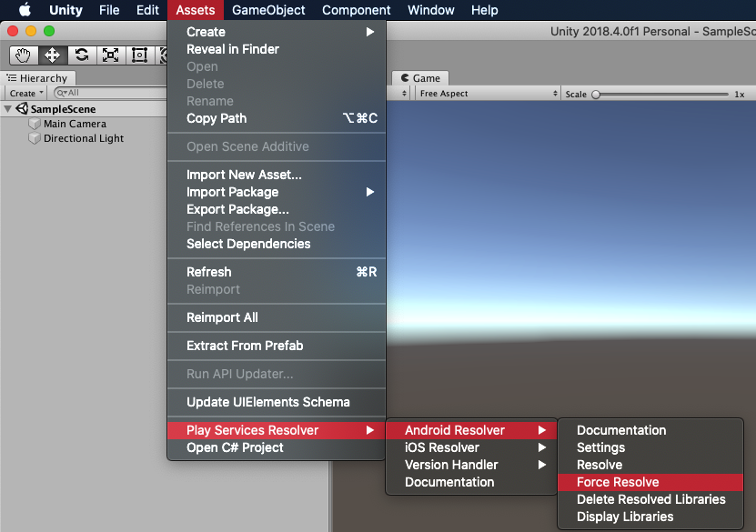The width and height of the screenshot is (756, 532).
Task: Open Android Resolver Settings
Action: (650, 447)
